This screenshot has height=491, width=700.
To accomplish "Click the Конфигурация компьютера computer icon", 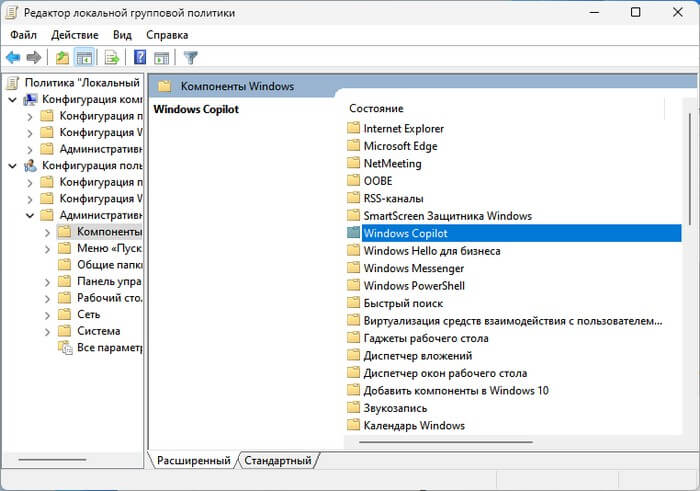I will point(30,99).
